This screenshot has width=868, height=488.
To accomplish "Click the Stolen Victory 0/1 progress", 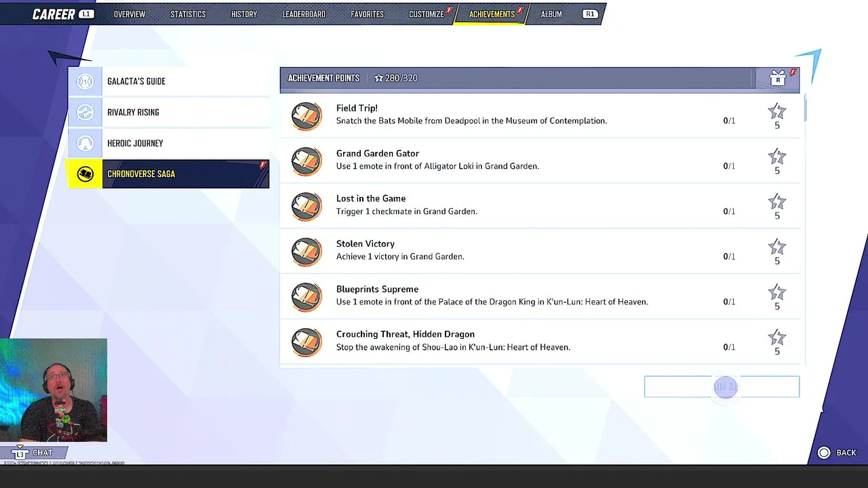I will click(729, 256).
